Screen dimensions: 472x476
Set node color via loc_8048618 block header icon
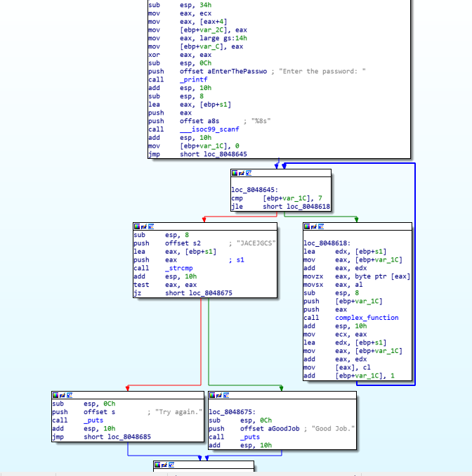(307, 226)
